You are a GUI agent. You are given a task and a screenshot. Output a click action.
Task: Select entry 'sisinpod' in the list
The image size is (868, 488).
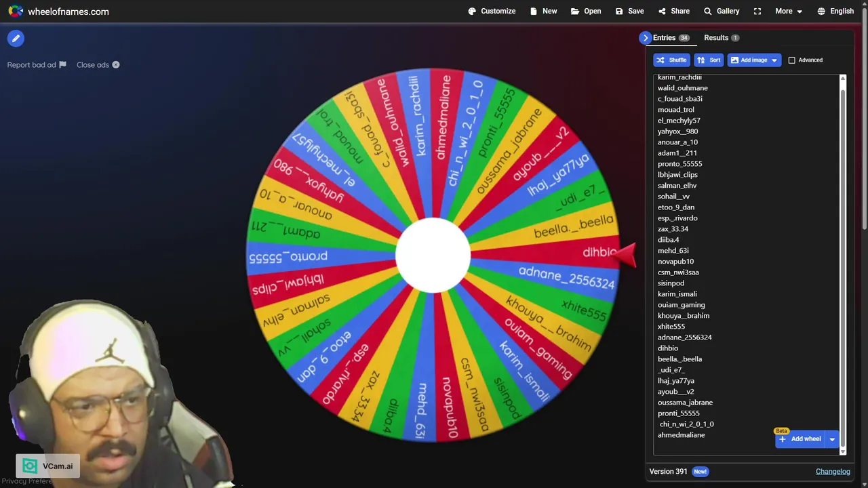[x=671, y=283]
